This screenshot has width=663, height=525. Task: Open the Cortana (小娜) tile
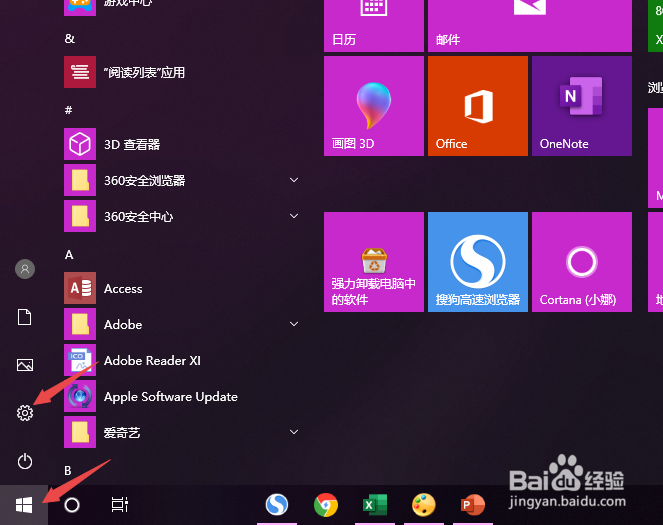582,262
